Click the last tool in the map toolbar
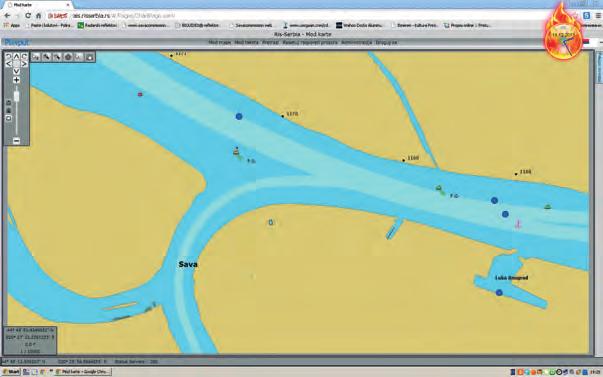Image resolution: width=603 pixels, height=377 pixels. pos(90,57)
